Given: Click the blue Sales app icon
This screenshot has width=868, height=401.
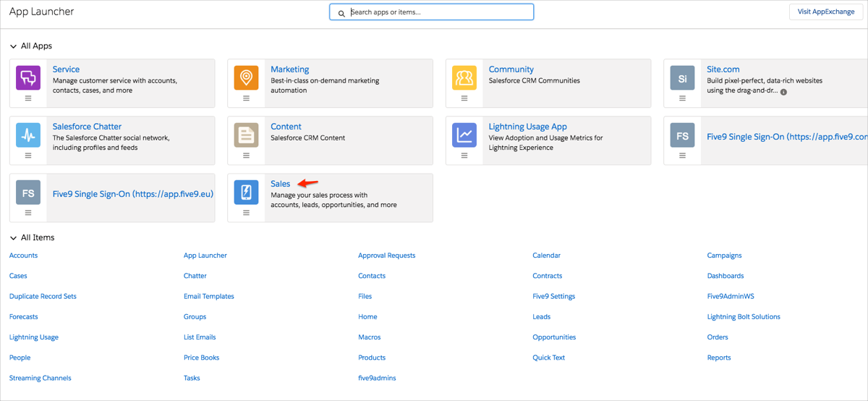Looking at the screenshot, I should [246, 192].
